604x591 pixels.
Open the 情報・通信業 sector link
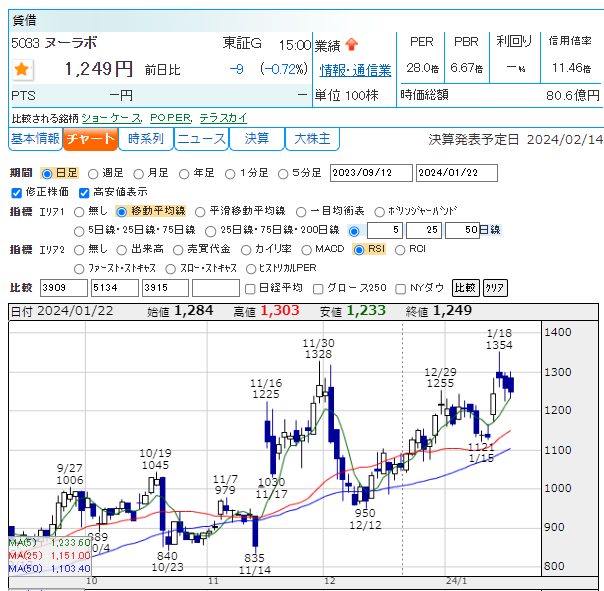tap(355, 70)
